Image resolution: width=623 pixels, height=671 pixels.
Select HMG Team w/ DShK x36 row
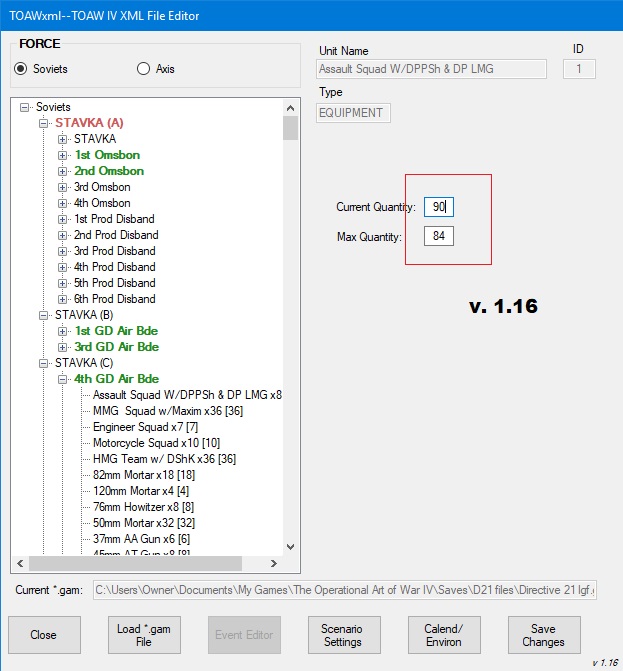[x=164, y=459]
